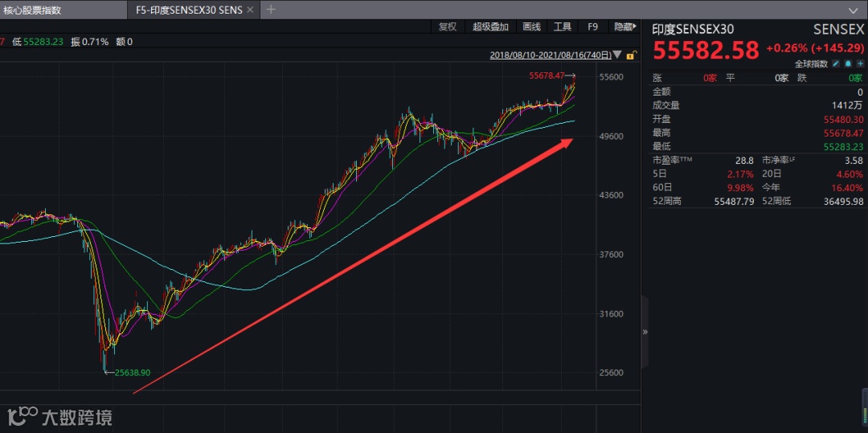Click 低 55283.23 readout above chart
This screenshot has height=433, width=868.
(x=38, y=42)
